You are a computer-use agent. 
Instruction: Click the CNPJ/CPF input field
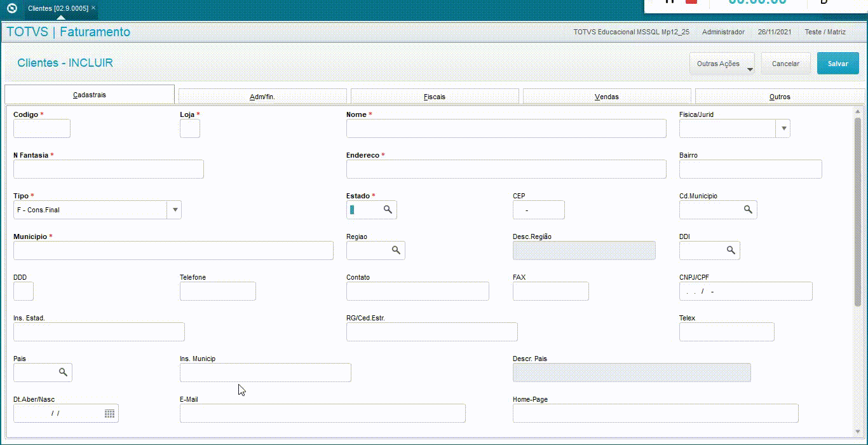point(746,291)
